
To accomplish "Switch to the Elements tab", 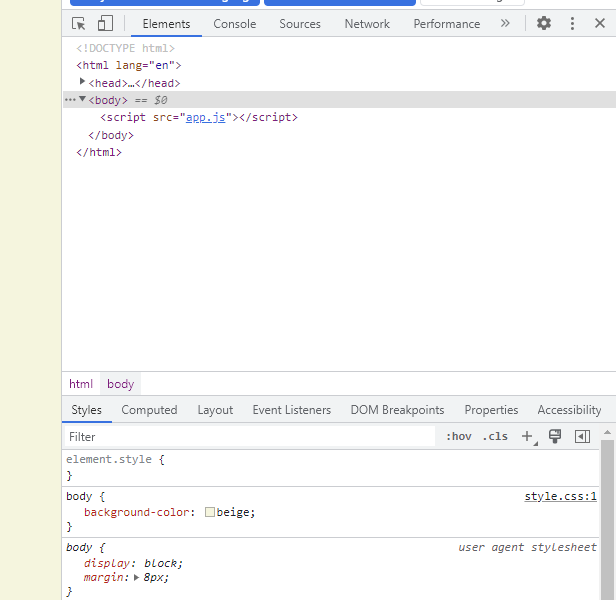I will click(x=166, y=24).
